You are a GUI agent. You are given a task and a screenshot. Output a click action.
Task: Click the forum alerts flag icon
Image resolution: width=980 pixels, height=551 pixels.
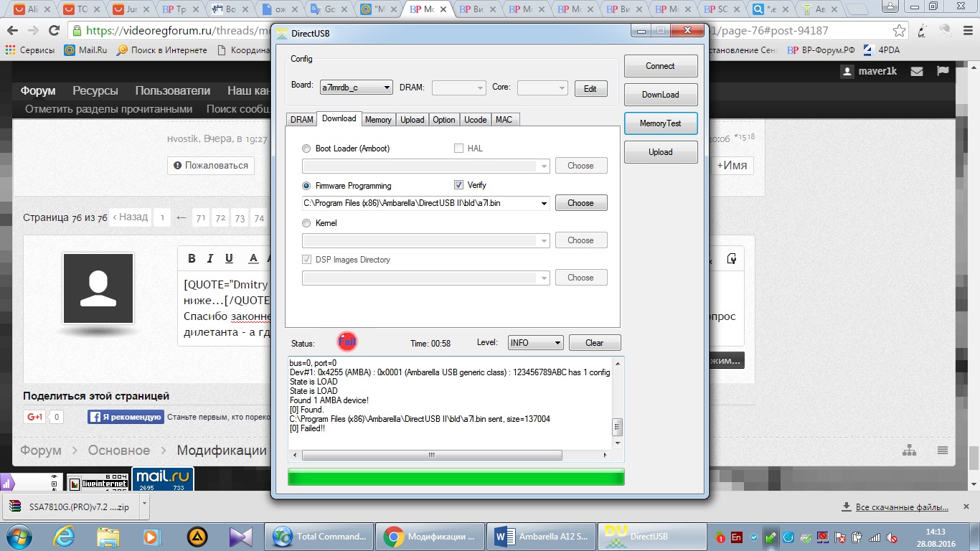point(943,72)
